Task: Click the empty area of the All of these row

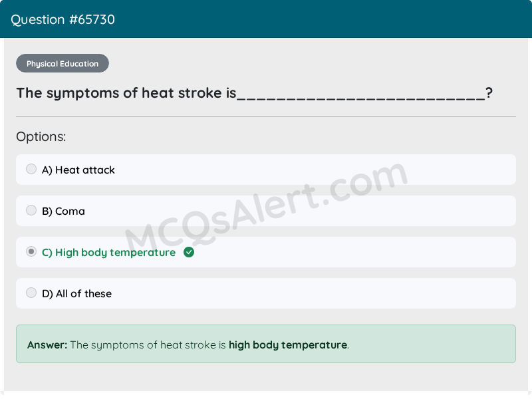Action: click(314, 293)
